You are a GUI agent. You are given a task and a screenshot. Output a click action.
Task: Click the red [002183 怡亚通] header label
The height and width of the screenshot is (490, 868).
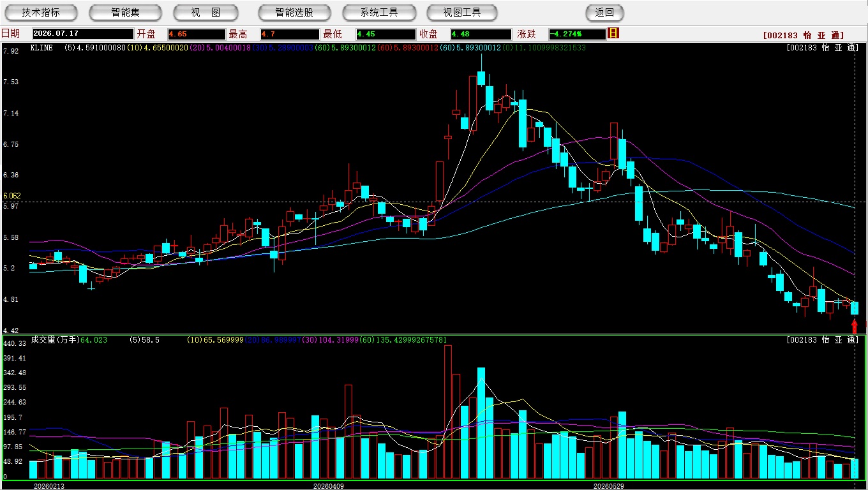[804, 36]
